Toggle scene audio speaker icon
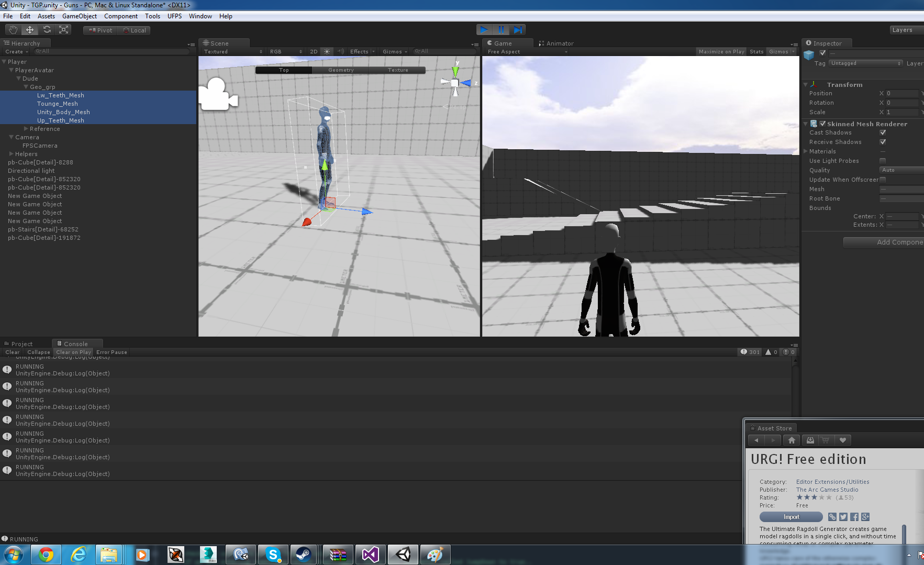 pos(340,51)
